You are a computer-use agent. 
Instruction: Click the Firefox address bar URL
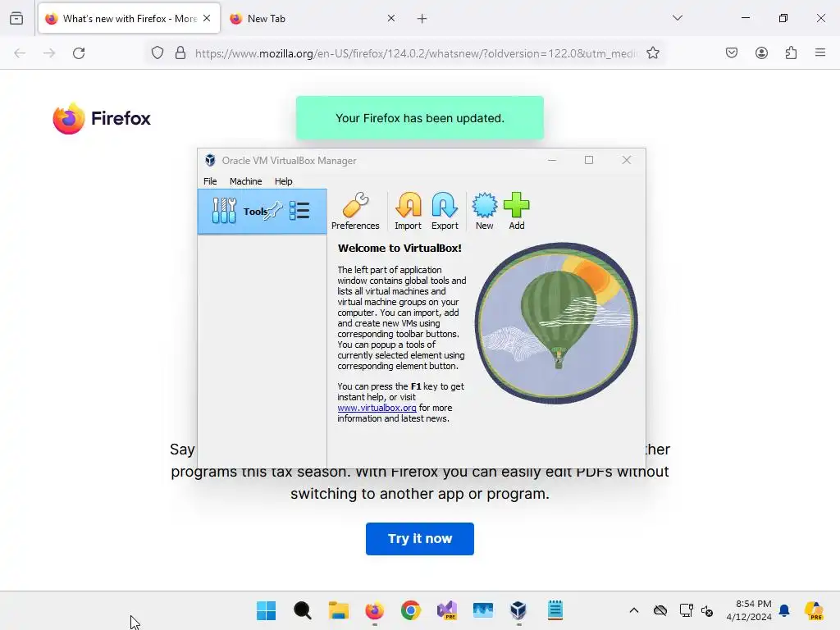416,53
